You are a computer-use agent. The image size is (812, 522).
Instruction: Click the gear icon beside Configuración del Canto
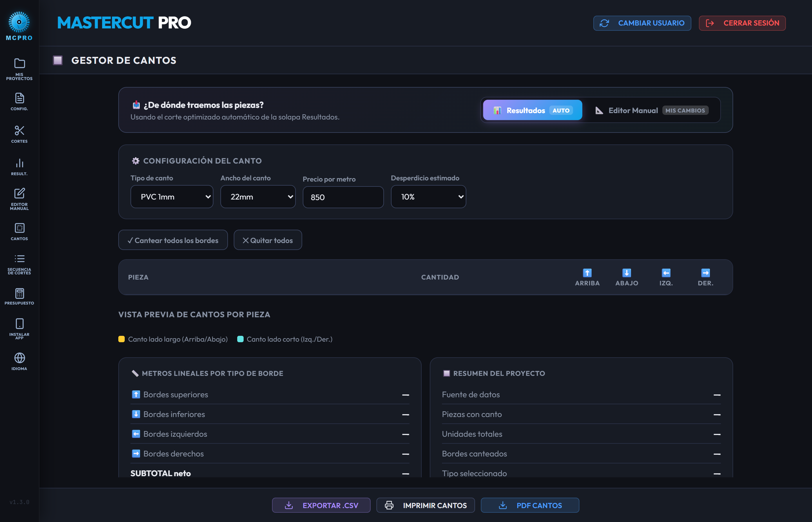pyautogui.click(x=135, y=161)
